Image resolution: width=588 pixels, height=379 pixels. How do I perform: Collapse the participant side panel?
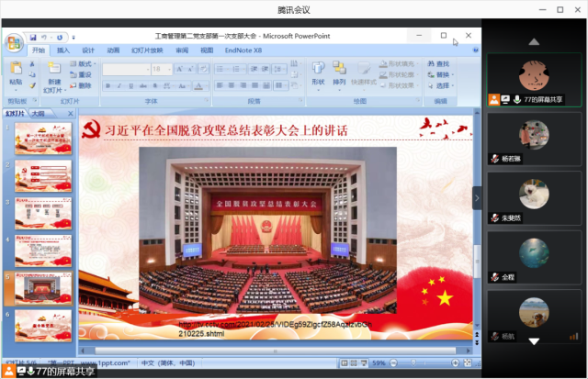pyautogui.click(x=477, y=197)
